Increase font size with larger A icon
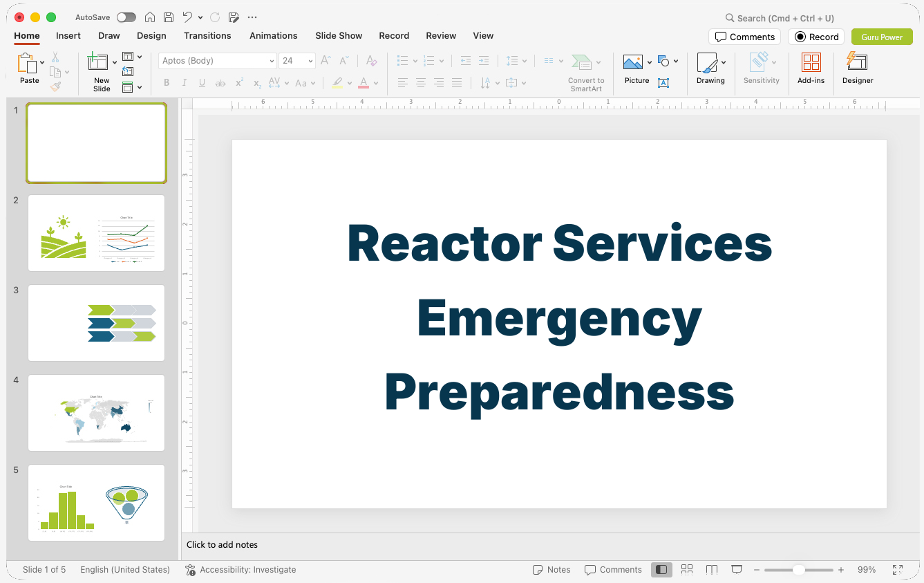 (x=326, y=61)
